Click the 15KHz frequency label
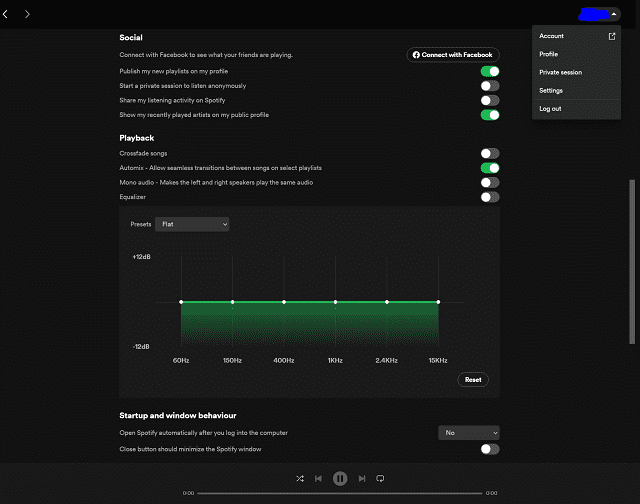Image resolution: width=640 pixels, height=504 pixels. coord(438,360)
